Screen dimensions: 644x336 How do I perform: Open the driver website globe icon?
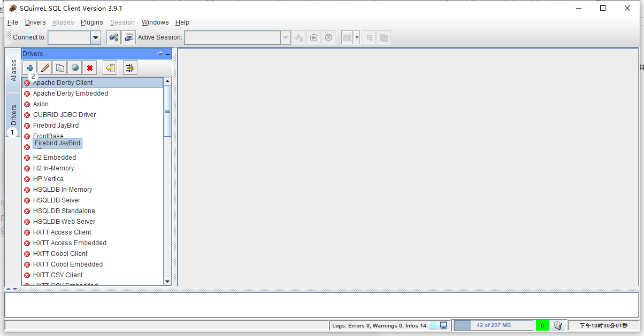click(x=75, y=68)
